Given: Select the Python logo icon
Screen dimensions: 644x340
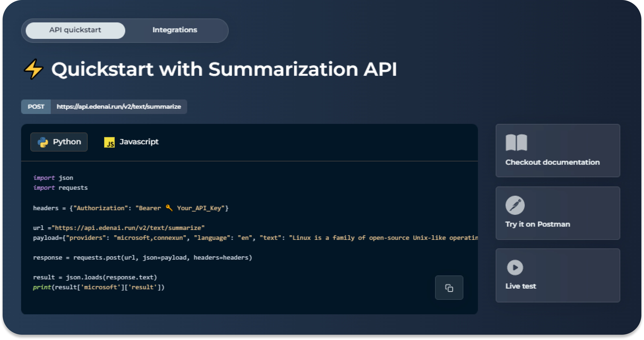Looking at the screenshot, I should tap(43, 142).
